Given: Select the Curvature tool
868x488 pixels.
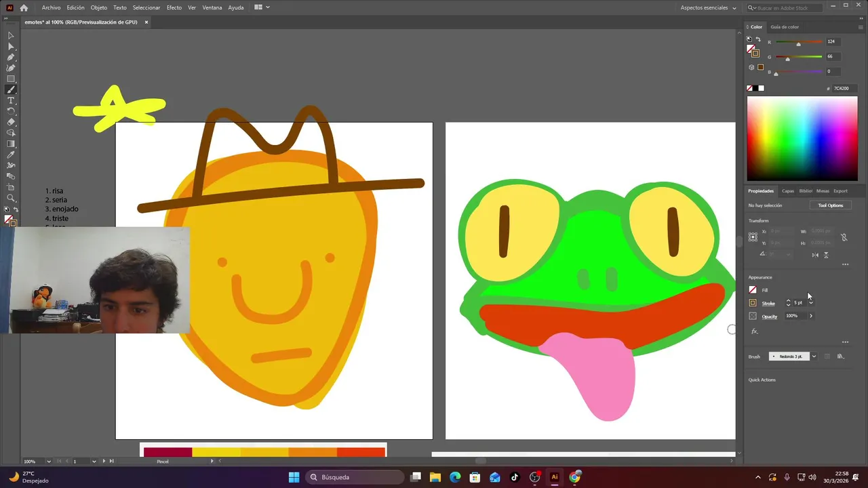Looking at the screenshot, I should click(11, 68).
